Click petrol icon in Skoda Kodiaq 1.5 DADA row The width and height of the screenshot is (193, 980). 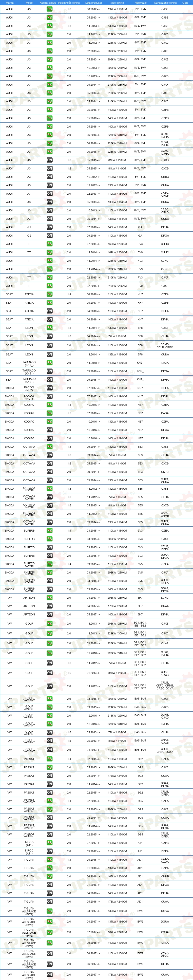coord(50,413)
